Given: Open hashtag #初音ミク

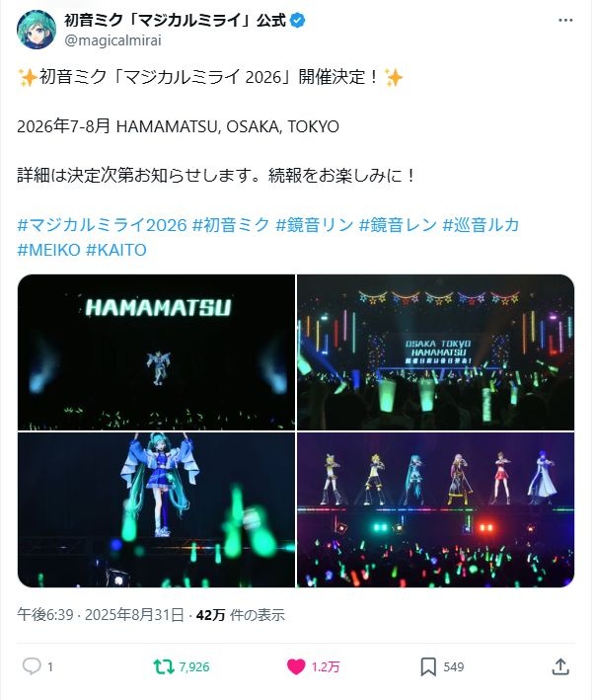Looking at the screenshot, I should point(231,224).
